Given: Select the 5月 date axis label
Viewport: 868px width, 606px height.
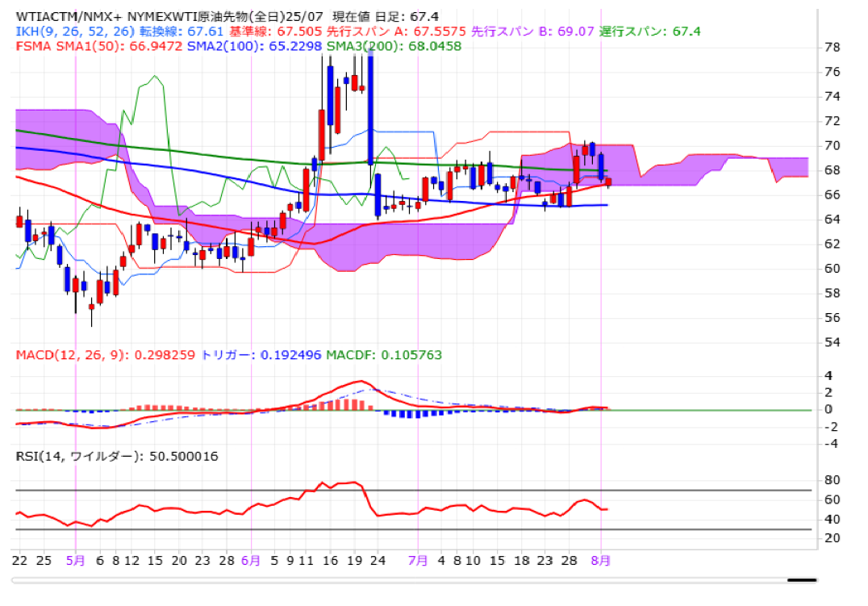Looking at the screenshot, I should pyautogui.click(x=75, y=561).
